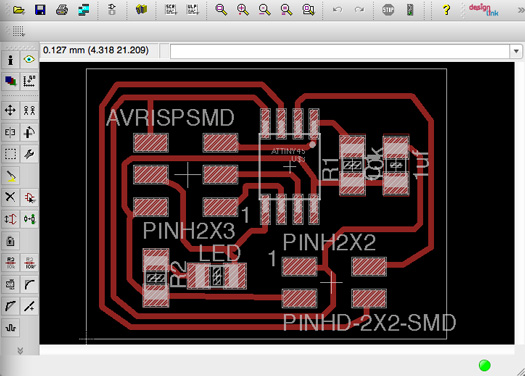The height and width of the screenshot is (376, 525).
Task: Open the designlink button
Action: (x=483, y=10)
